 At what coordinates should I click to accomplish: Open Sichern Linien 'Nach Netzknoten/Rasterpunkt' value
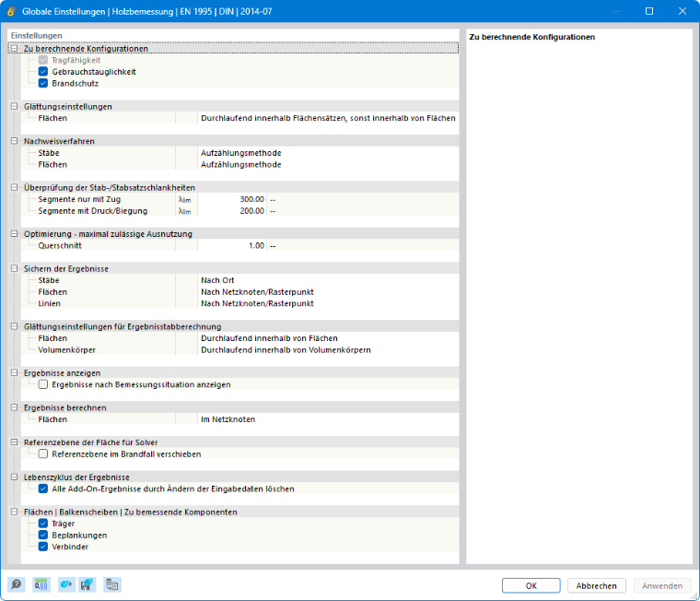[328, 303]
